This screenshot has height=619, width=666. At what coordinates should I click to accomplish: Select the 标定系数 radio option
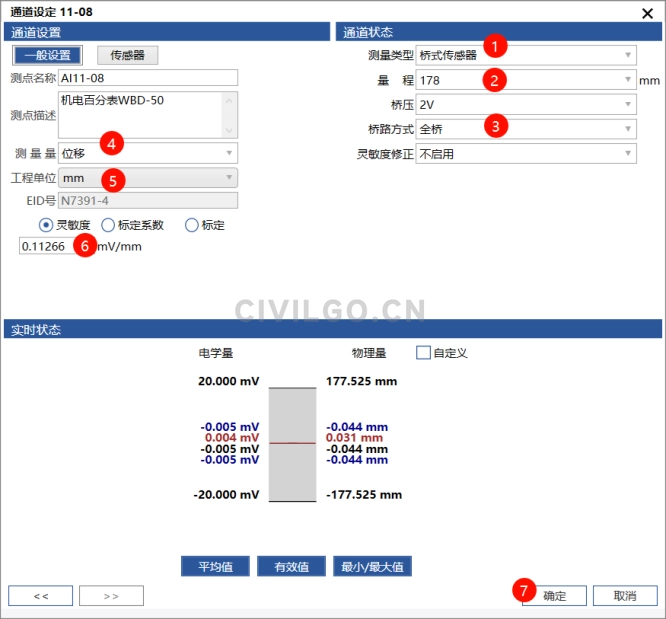point(108,225)
